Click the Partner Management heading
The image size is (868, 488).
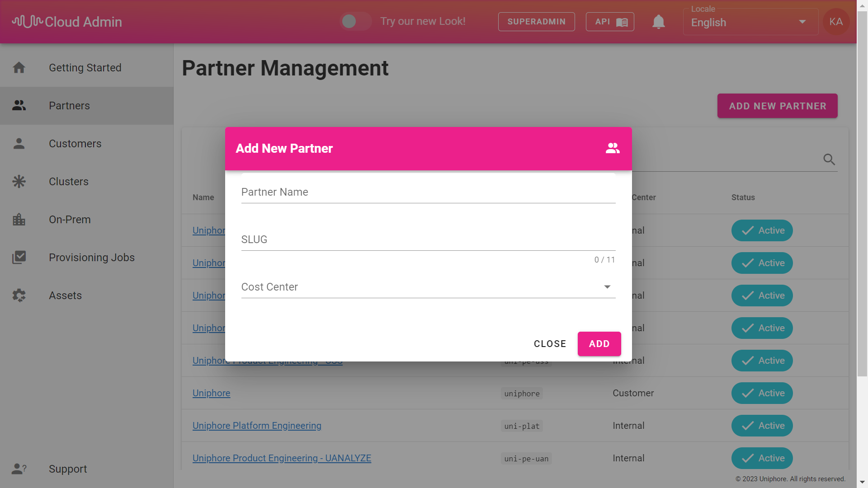point(285,68)
